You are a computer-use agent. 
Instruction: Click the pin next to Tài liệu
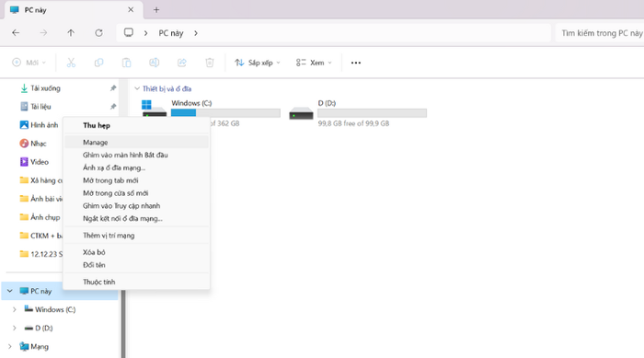[x=113, y=107]
